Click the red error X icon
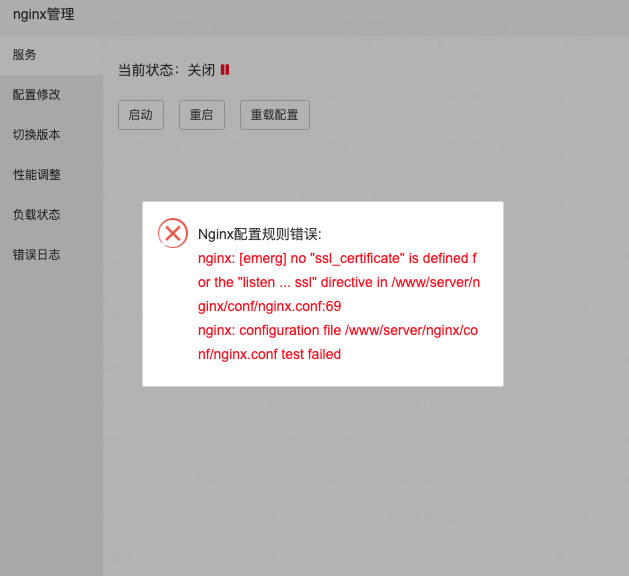This screenshot has width=629, height=576. coord(173,233)
